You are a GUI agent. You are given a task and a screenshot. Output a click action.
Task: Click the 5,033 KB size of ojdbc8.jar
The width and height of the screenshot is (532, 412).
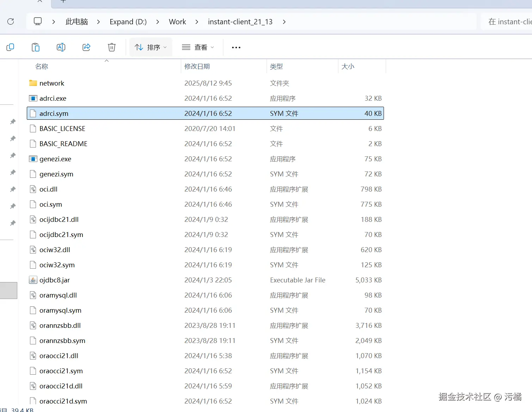click(368, 280)
